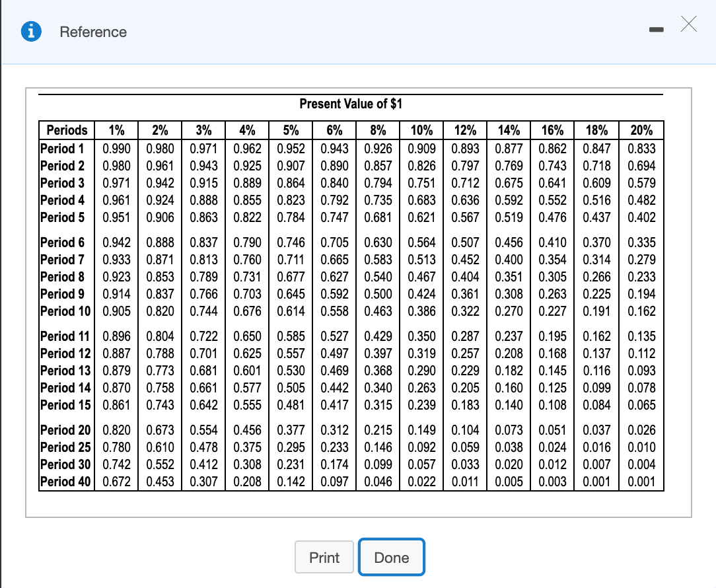
Task: Click the 16% column header
Action: pos(553,130)
